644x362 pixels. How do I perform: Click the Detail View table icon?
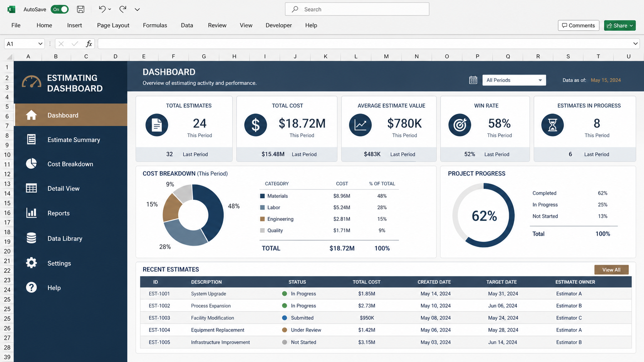tap(31, 188)
